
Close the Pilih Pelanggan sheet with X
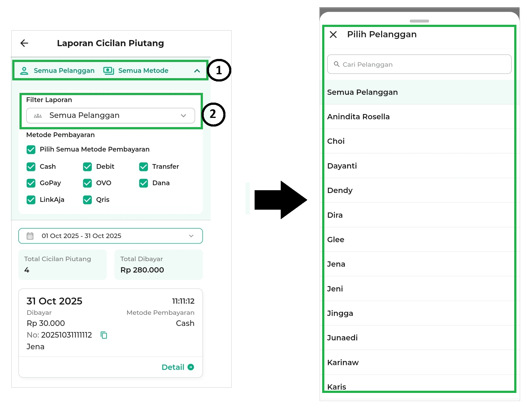pyautogui.click(x=333, y=34)
